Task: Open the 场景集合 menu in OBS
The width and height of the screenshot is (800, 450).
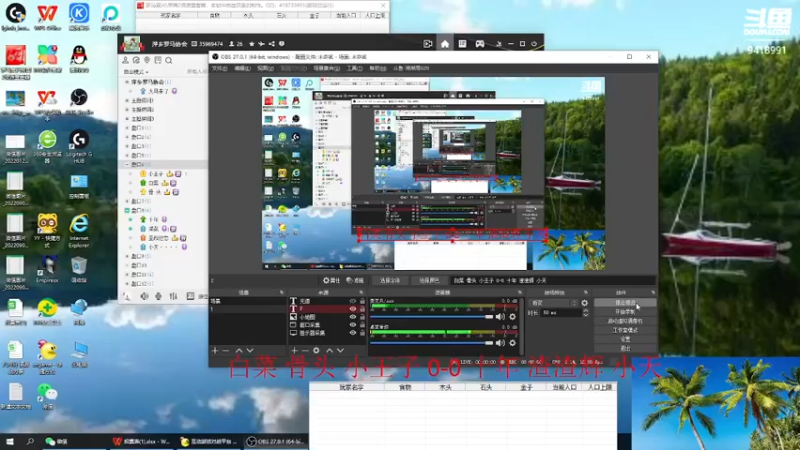Action: (x=327, y=68)
